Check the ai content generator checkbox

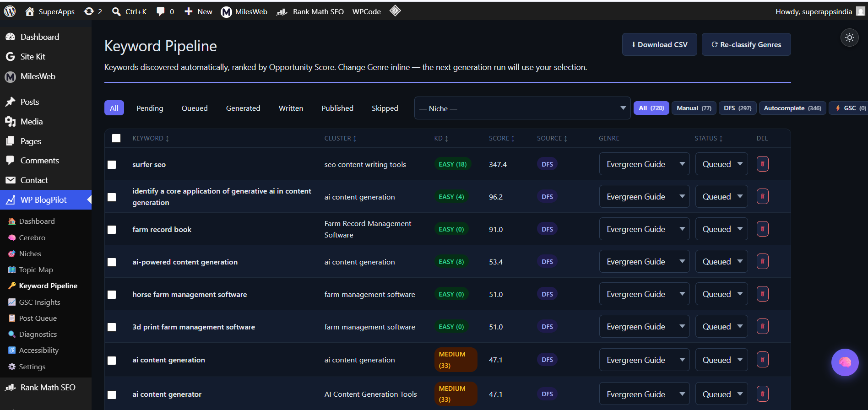[x=112, y=395]
